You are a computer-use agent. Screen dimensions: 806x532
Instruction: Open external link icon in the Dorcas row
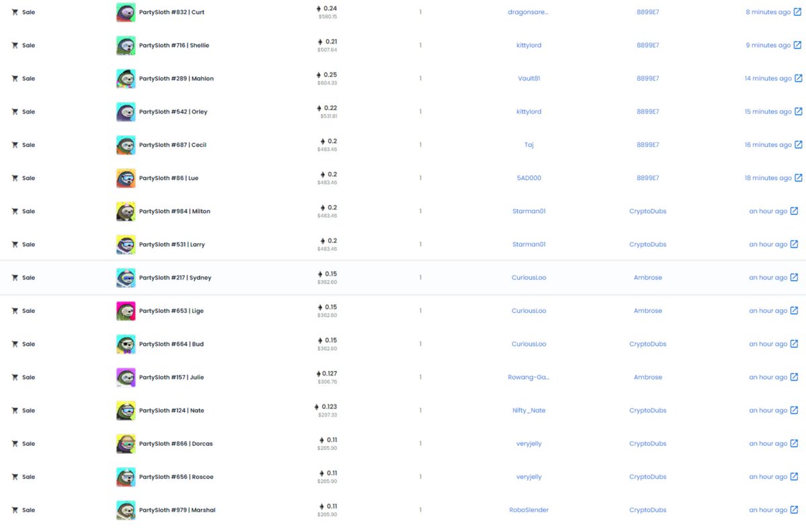point(794,443)
